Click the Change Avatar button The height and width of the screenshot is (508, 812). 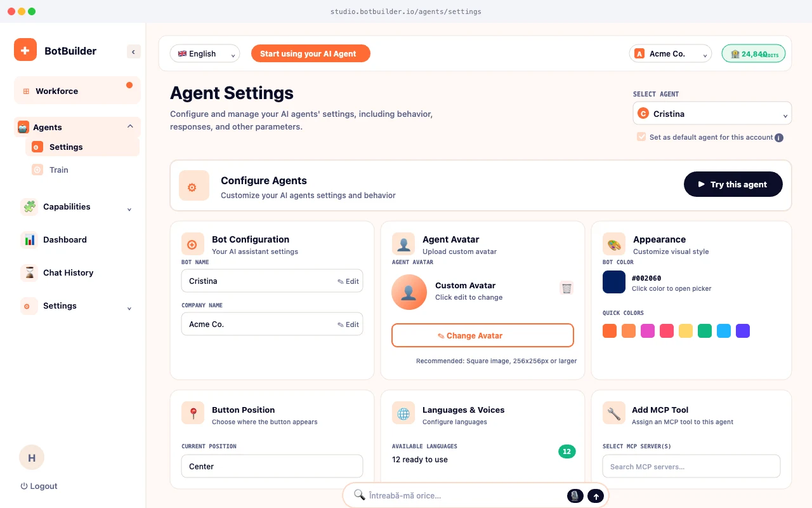tap(483, 335)
